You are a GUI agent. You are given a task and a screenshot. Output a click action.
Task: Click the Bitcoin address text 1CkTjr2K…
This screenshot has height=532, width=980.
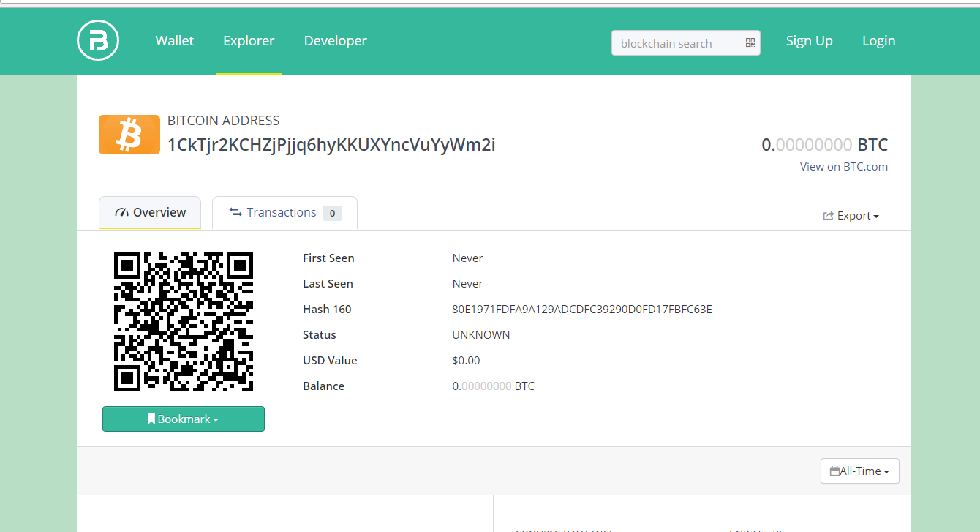point(331,145)
